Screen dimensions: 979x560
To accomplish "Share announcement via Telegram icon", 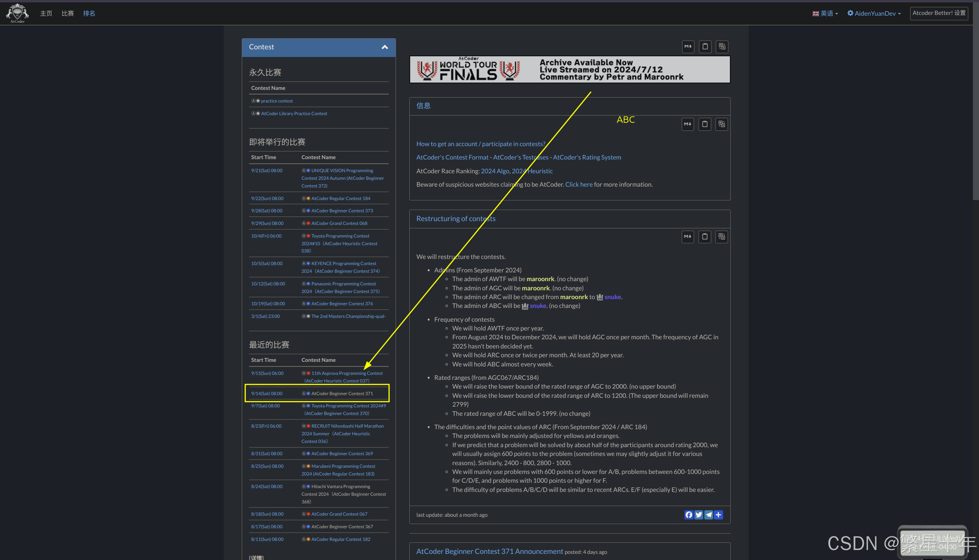I will click(708, 514).
